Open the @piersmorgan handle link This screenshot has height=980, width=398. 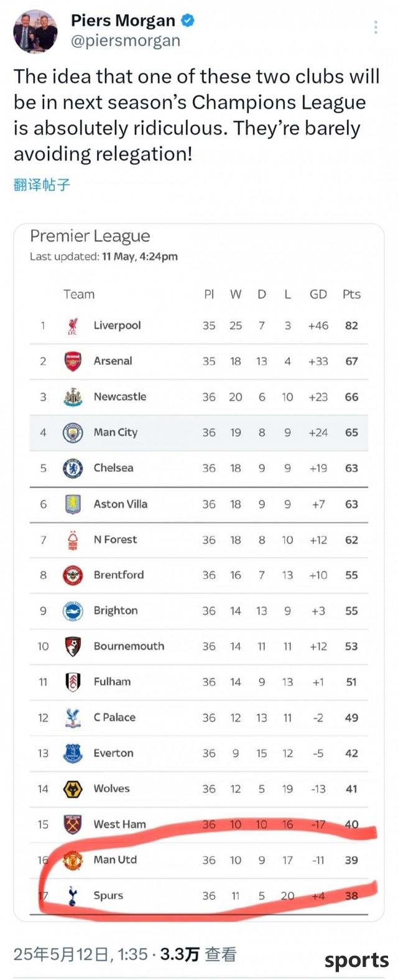[126, 41]
